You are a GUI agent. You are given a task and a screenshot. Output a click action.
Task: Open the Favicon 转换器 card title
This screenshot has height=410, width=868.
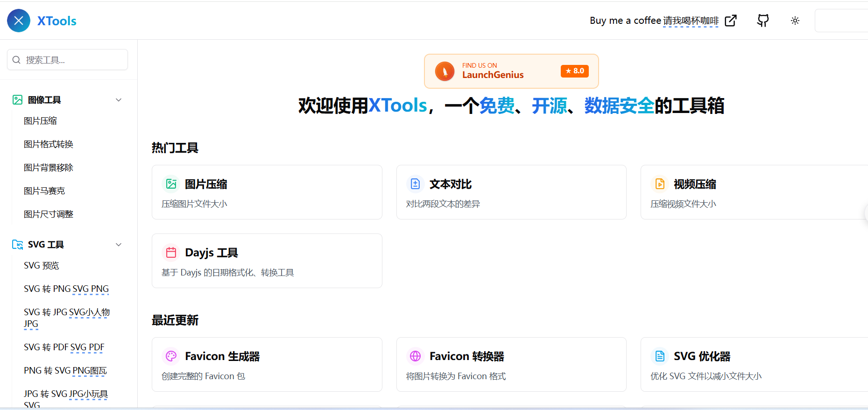467,357
